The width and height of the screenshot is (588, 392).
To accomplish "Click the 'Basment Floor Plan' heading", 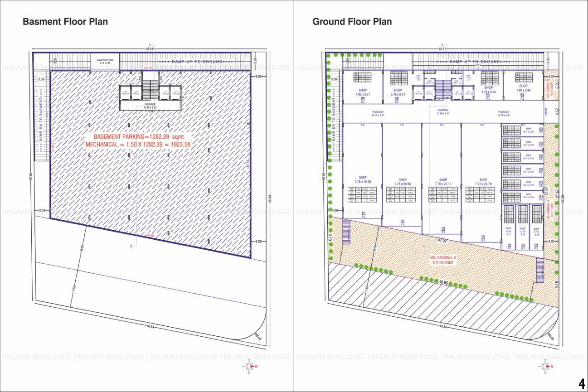I will click(65, 22).
